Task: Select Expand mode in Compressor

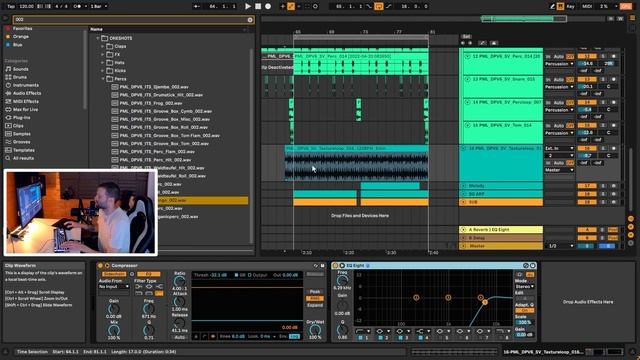Action: coord(315,305)
